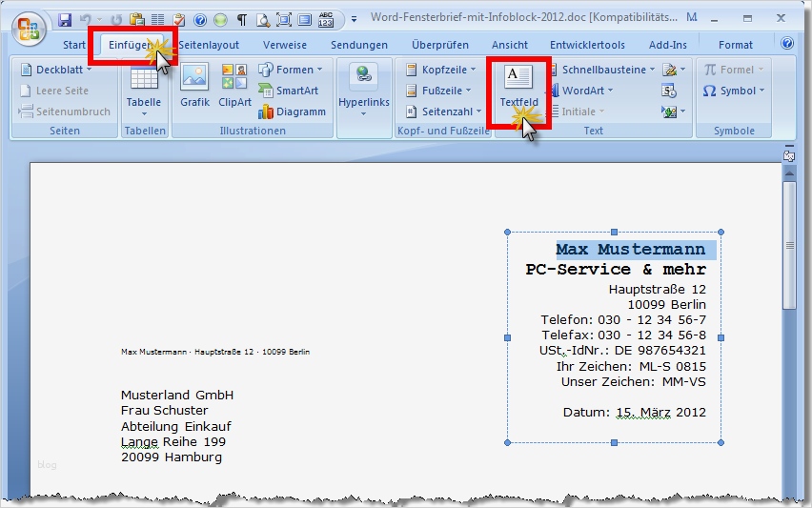Click the 'Datum: 15. März 2012' line
Viewport: 812px width, 508px height.
[x=635, y=412]
